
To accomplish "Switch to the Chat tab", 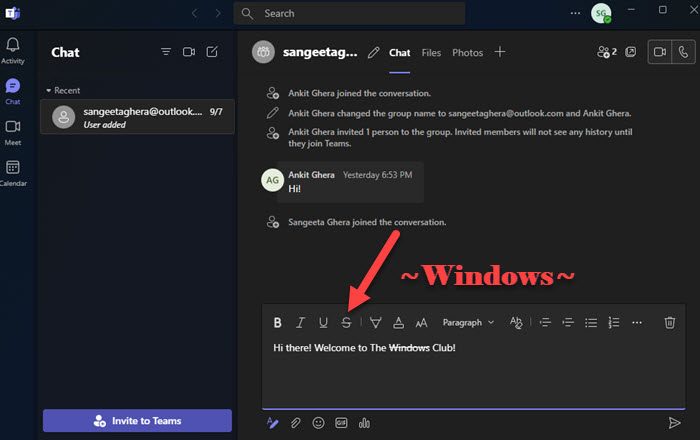I will tap(399, 53).
